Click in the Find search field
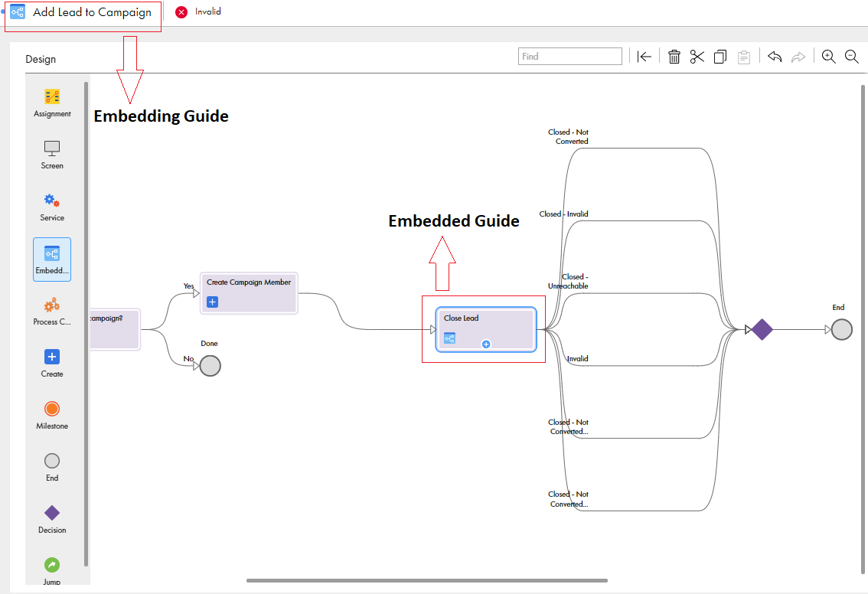The width and height of the screenshot is (868, 594). click(x=570, y=57)
